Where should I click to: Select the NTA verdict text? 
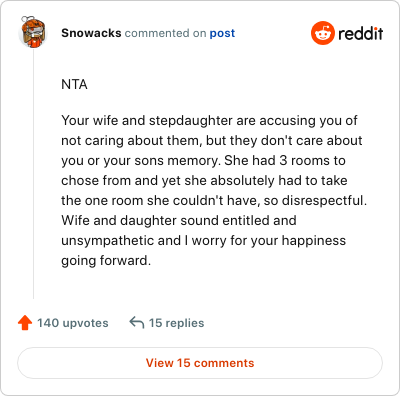(74, 84)
